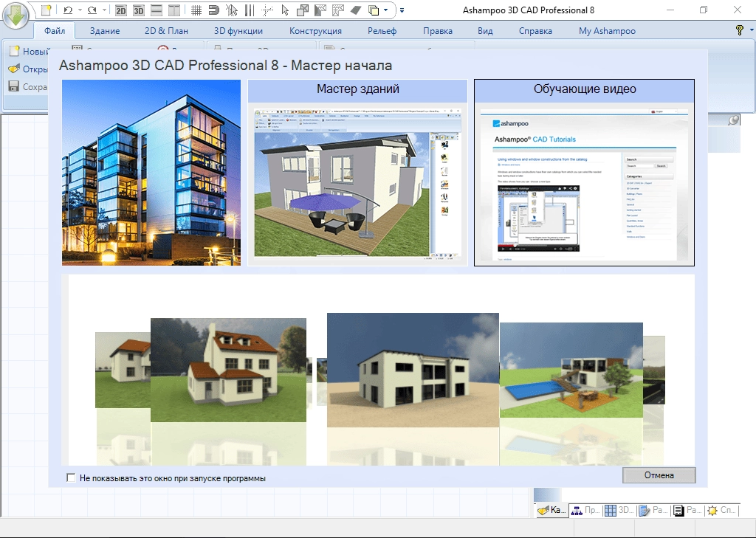Expand the dropdown next to help icon
Viewport: 756px width, 538px height.
(x=752, y=30)
